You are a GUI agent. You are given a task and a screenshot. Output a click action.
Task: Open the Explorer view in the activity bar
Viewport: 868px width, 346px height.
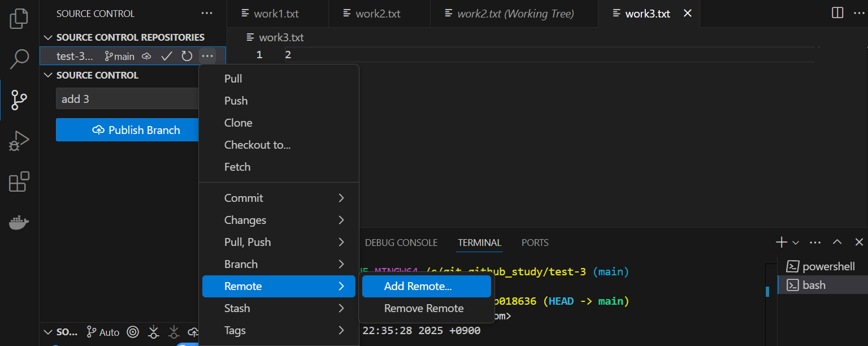[19, 18]
